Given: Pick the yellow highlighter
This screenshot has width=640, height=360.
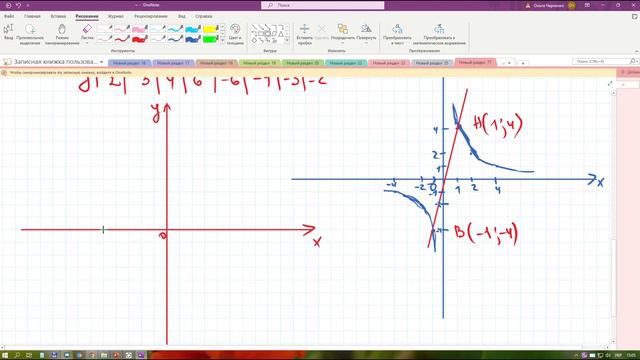Looking at the screenshot, I should pos(211,29).
